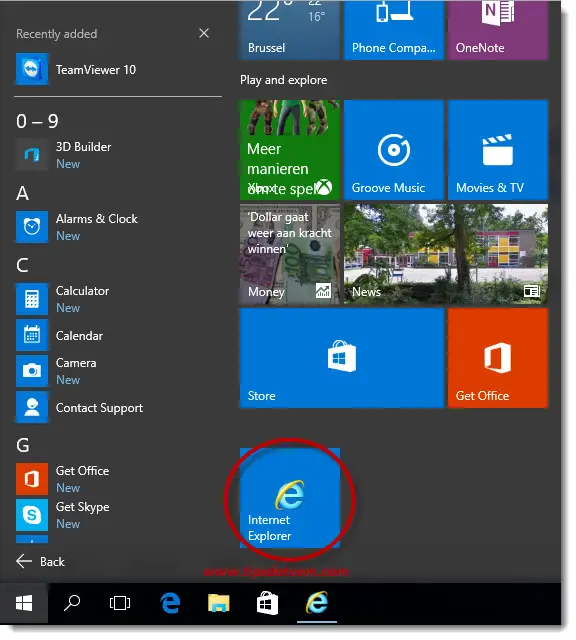Click the Windows Start button
The width and height of the screenshot is (576, 640).
point(24,603)
